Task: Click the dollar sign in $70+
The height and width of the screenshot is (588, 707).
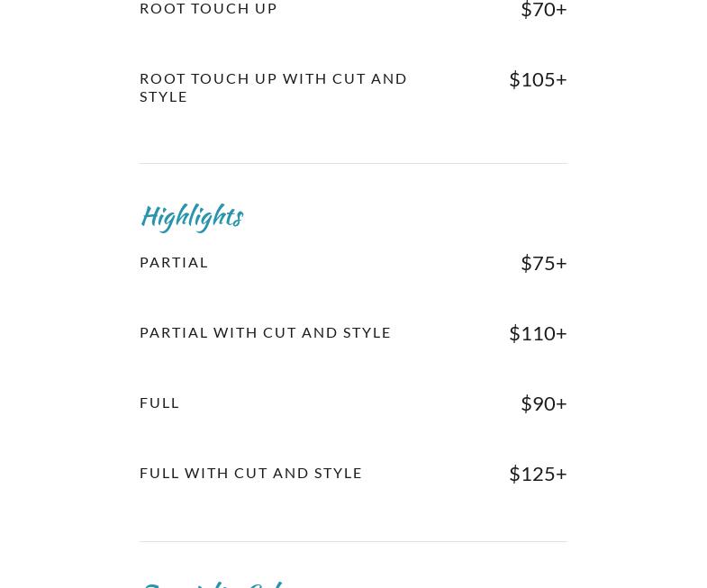Action: (526, 10)
